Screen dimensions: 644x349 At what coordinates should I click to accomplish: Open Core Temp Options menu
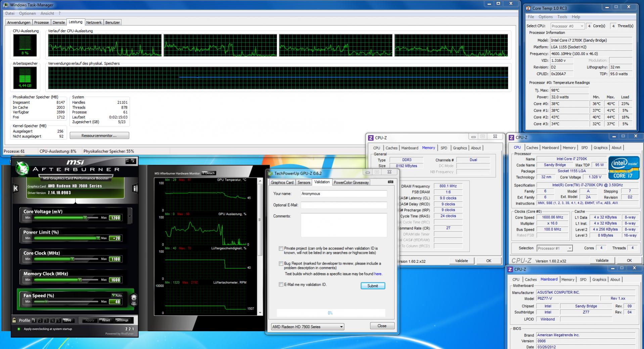click(545, 17)
